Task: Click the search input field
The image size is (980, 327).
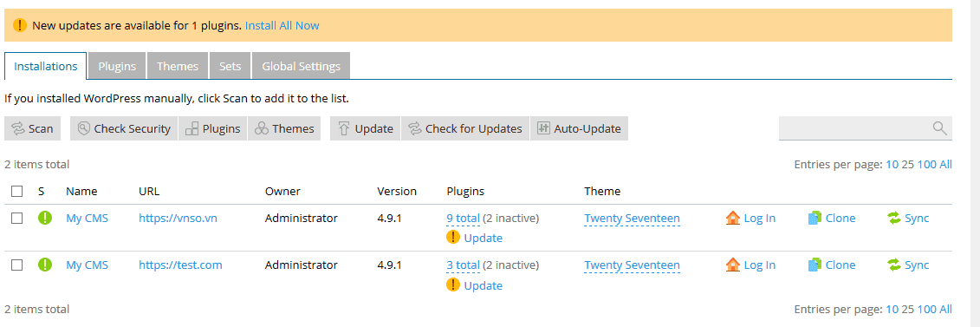Action: pyautogui.click(x=865, y=128)
